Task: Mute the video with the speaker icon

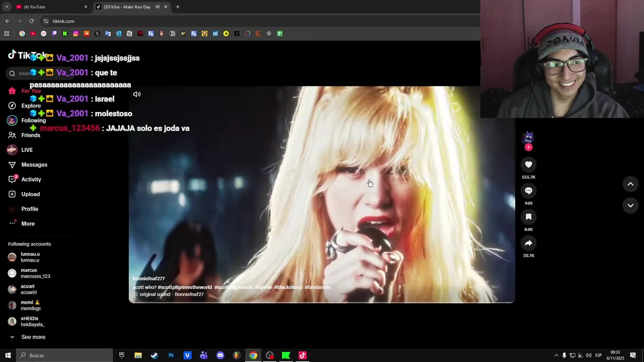Action: [x=137, y=94]
